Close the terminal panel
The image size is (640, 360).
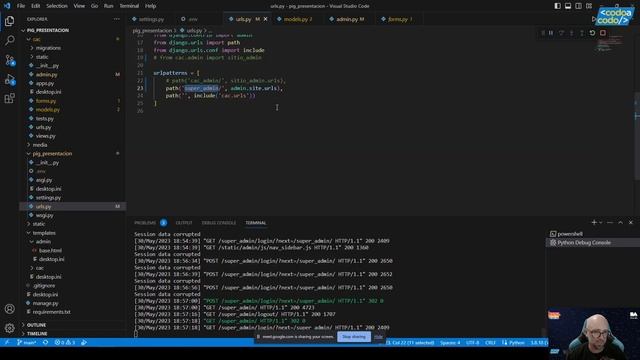click(x=631, y=222)
